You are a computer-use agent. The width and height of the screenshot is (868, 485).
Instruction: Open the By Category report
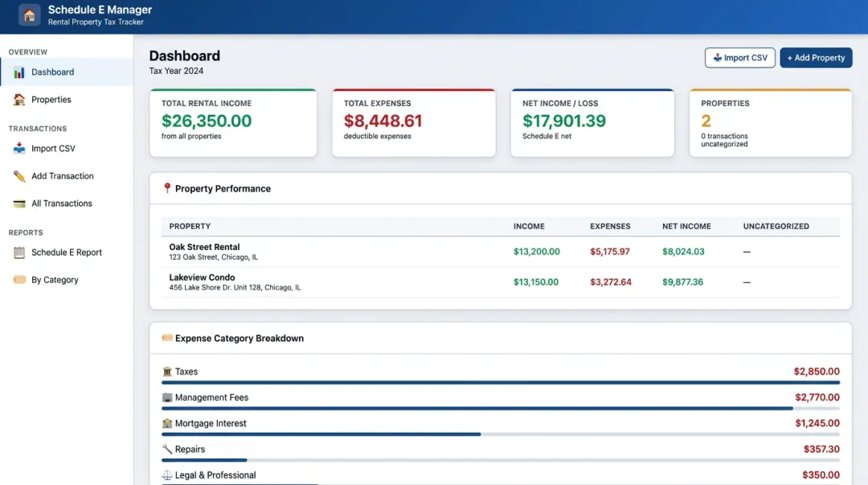pos(67,280)
